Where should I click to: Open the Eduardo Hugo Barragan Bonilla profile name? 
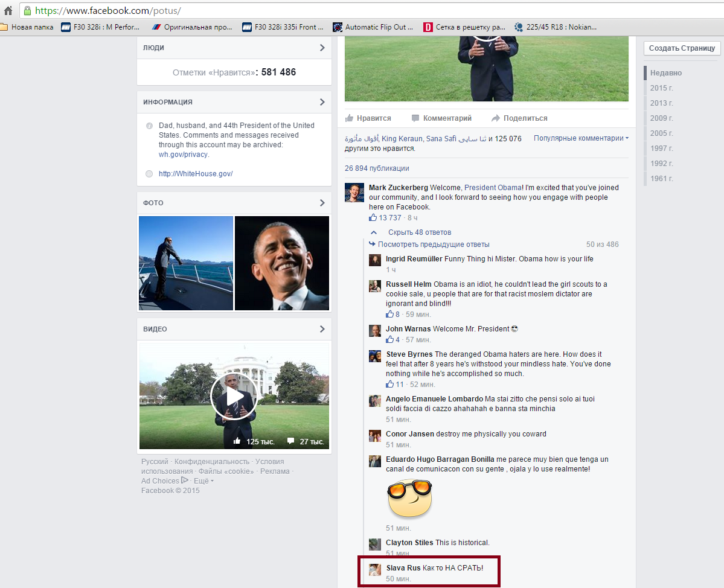point(440,459)
